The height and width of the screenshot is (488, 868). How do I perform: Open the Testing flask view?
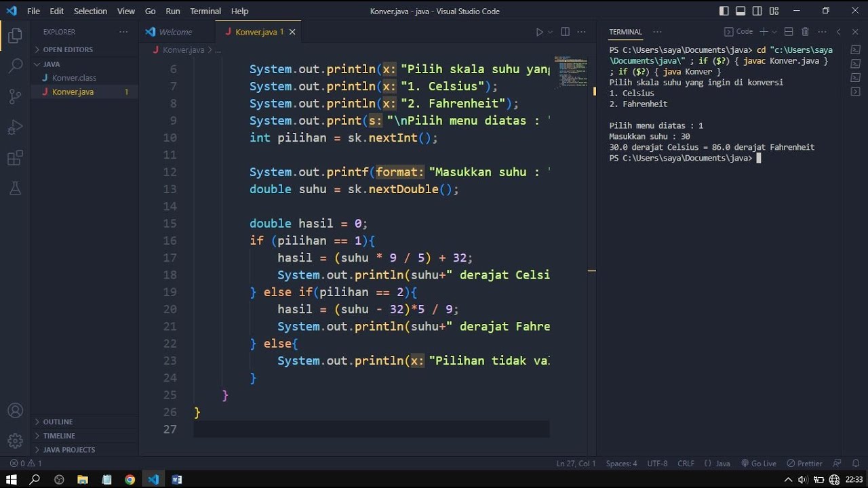[x=15, y=189]
